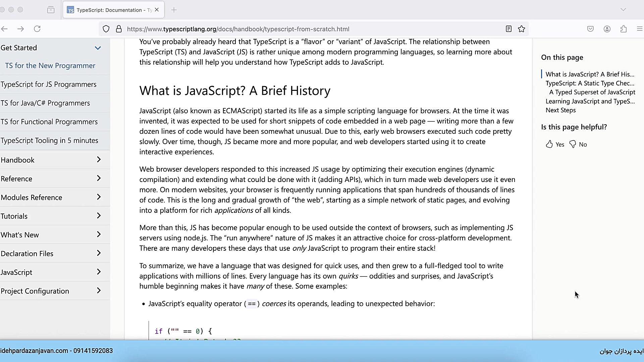Open the browser hamburger menu
Screen dimensions: 644x362
pos(640,29)
